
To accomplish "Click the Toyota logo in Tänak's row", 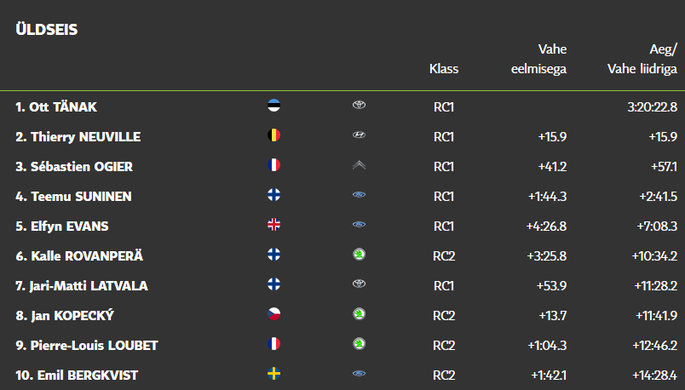I will 359,105.
